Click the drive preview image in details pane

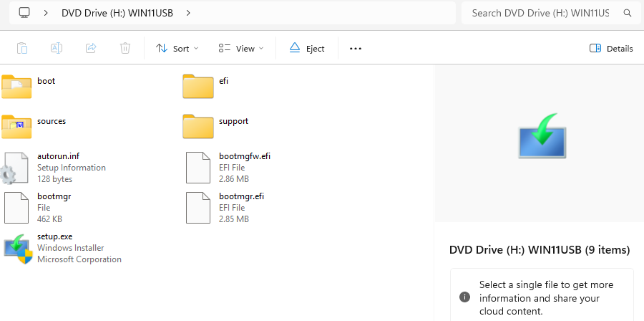click(x=542, y=135)
